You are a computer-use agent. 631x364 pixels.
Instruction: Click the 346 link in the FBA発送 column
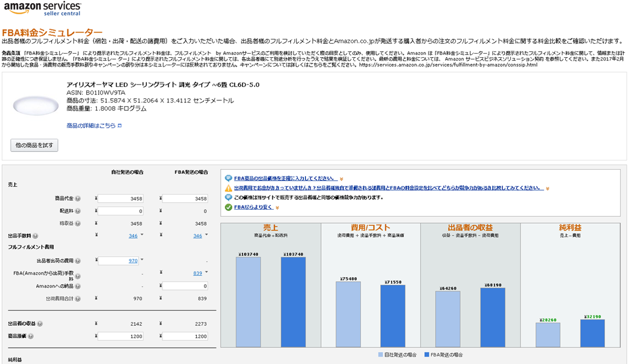coord(197,236)
